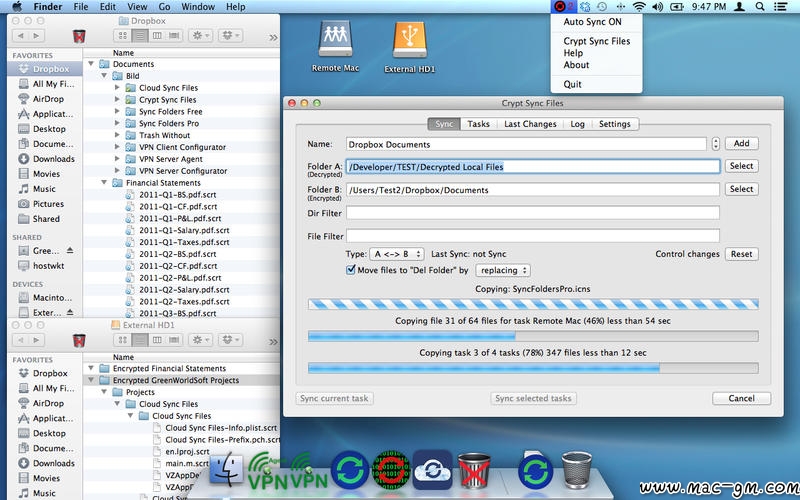Open VPN Server Agent dock icon
Image resolution: width=800 pixels, height=500 pixels.
coord(267,470)
